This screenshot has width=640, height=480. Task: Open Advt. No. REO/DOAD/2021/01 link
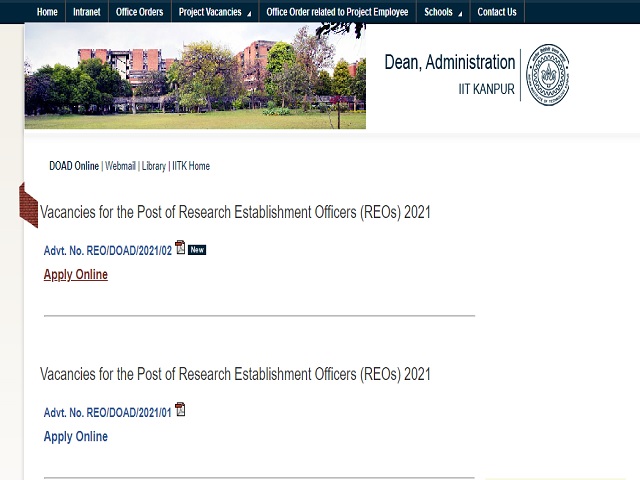coord(107,413)
